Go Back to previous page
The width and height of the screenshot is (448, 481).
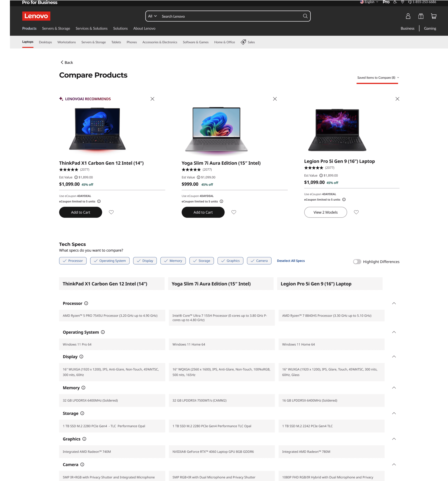point(66,62)
